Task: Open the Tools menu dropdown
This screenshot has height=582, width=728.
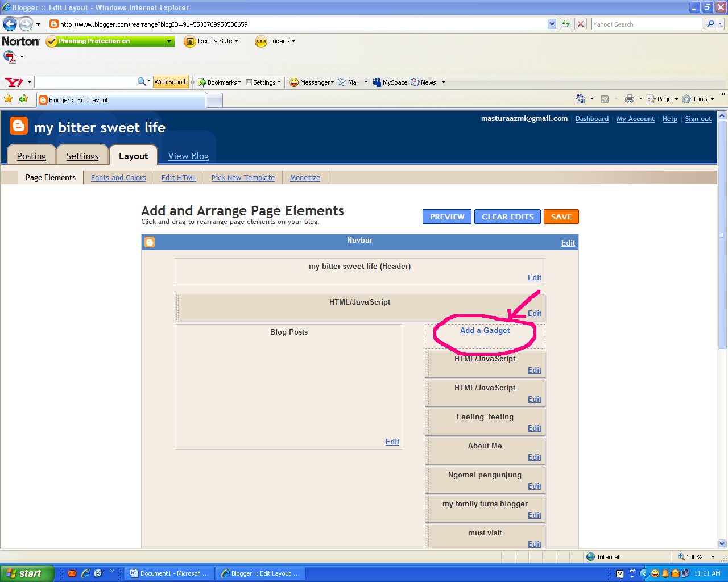Action: click(698, 99)
